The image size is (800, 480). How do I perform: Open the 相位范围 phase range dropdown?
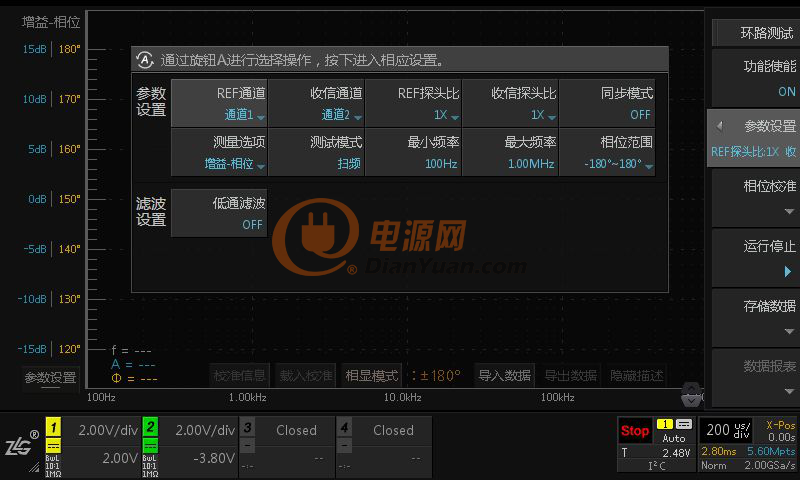(x=607, y=153)
